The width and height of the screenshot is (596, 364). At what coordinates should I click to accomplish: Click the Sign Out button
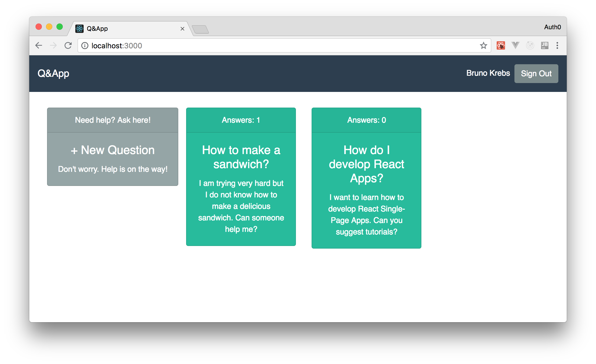(536, 74)
